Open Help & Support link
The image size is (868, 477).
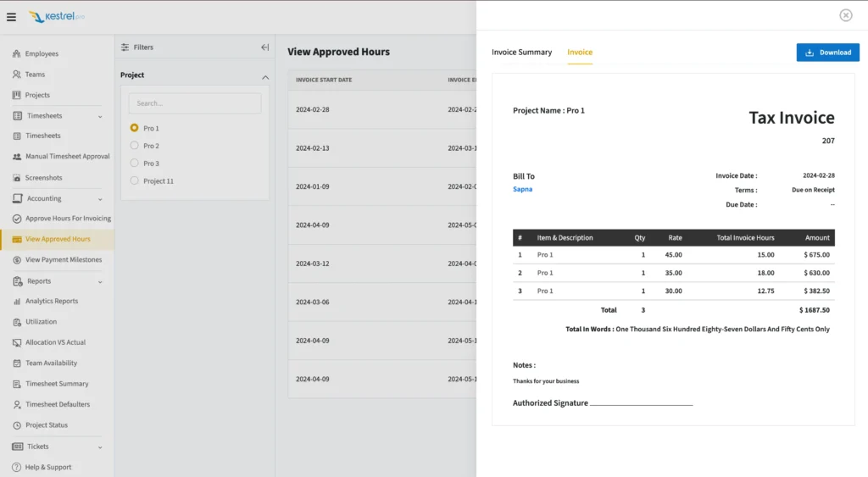click(x=48, y=467)
